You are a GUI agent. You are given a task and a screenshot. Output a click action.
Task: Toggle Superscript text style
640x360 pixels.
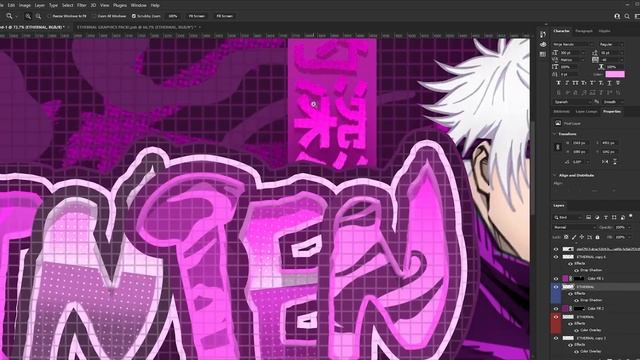[592, 83]
